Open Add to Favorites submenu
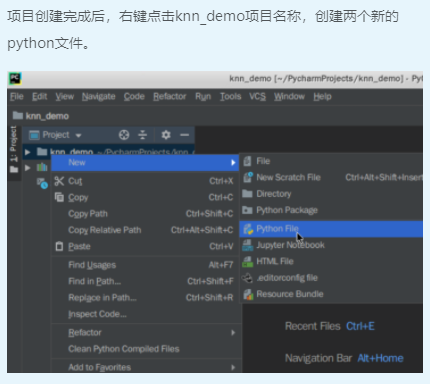Screen dimensions: 430x384 click(x=145, y=367)
